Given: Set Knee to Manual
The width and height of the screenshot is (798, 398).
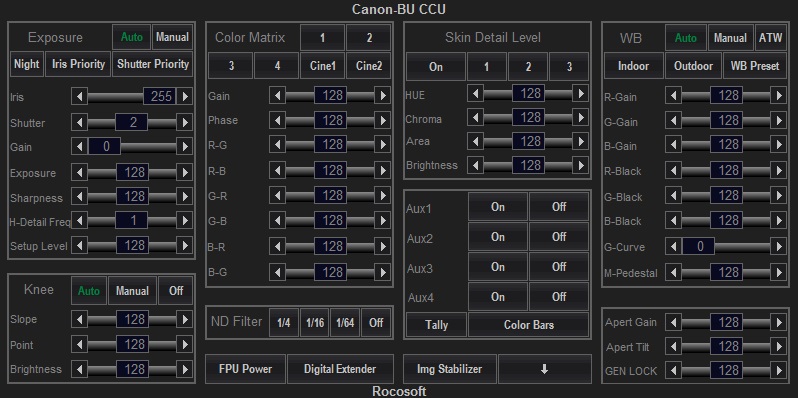Looking at the screenshot, I should click(x=132, y=291).
